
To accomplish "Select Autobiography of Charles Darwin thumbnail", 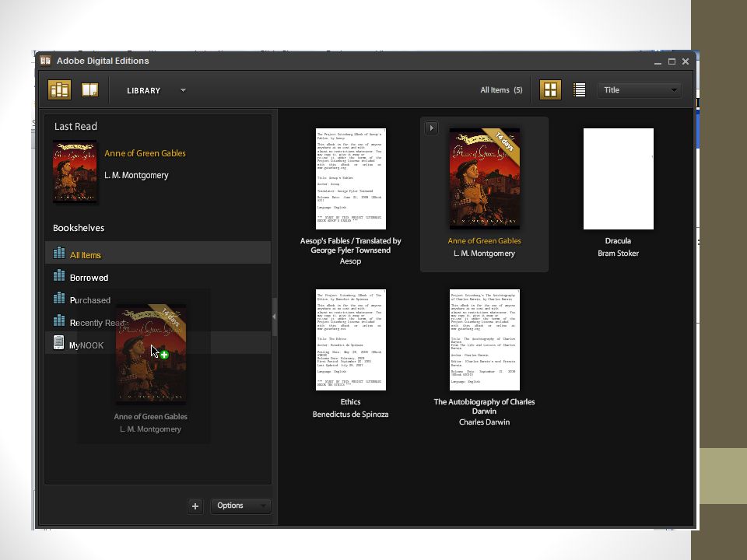I will [485, 340].
